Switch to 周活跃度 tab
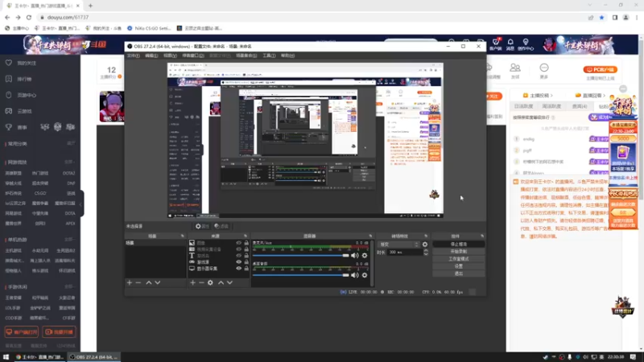The image size is (644, 362). click(551, 106)
